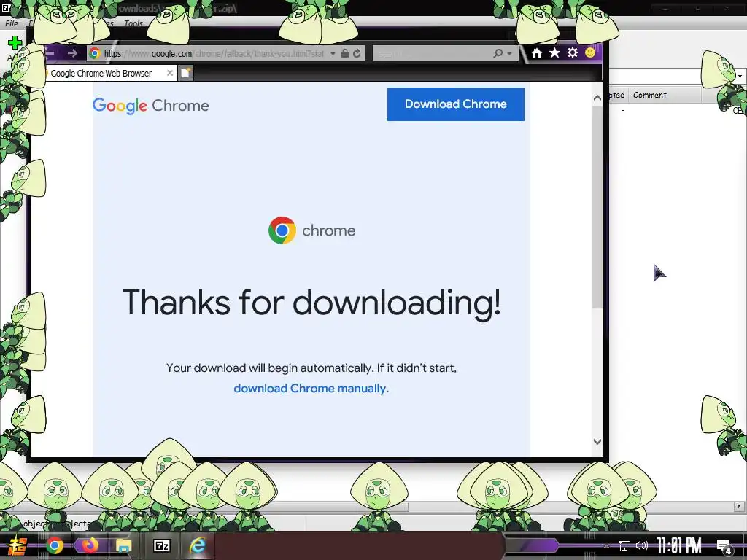This screenshot has height=560, width=747.
Task: Click the taskbar clock 11:01 PM
Action: [x=679, y=545]
